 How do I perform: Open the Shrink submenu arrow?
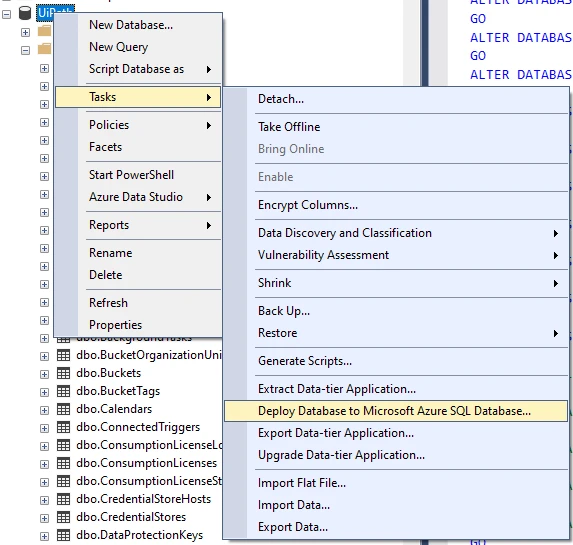pos(556,283)
